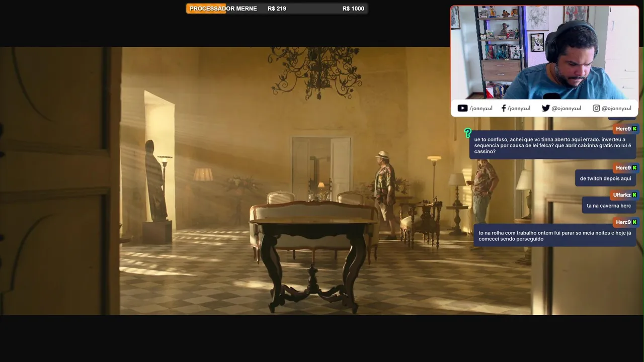644x362 pixels.
Task: Click the /jonnyzul handle beside Facebook icon
Action: (x=519, y=109)
